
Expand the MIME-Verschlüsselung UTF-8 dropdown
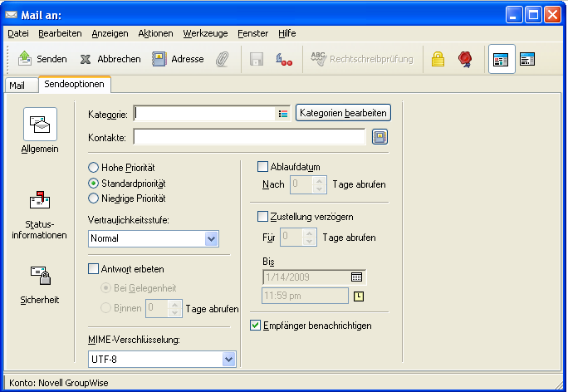[x=228, y=360]
